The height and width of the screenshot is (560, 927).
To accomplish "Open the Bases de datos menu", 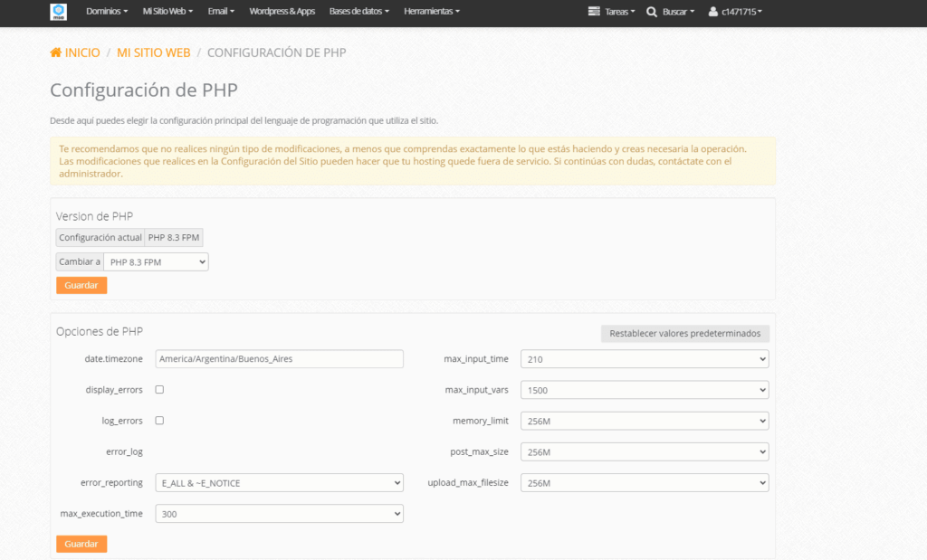I will [x=359, y=11].
